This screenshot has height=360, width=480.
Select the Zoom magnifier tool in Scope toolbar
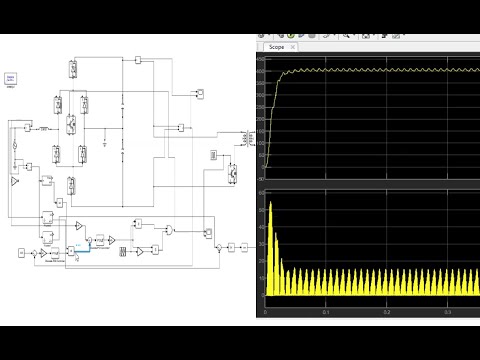click(x=346, y=35)
